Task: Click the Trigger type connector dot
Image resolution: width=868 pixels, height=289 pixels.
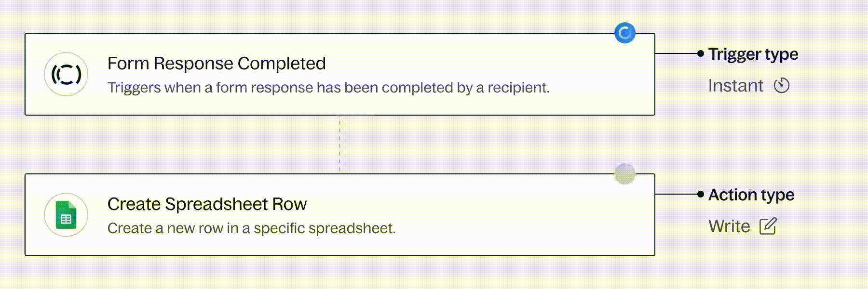Action: point(701,53)
